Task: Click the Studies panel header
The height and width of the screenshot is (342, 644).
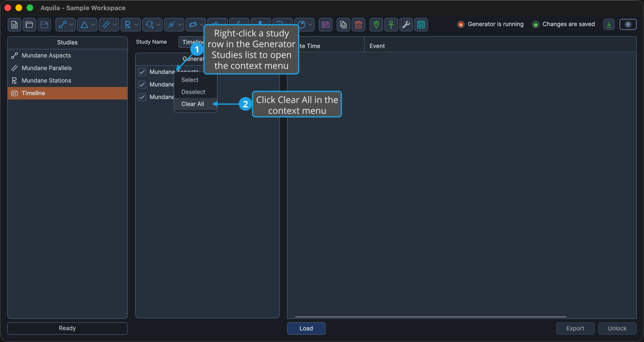Action: [68, 43]
